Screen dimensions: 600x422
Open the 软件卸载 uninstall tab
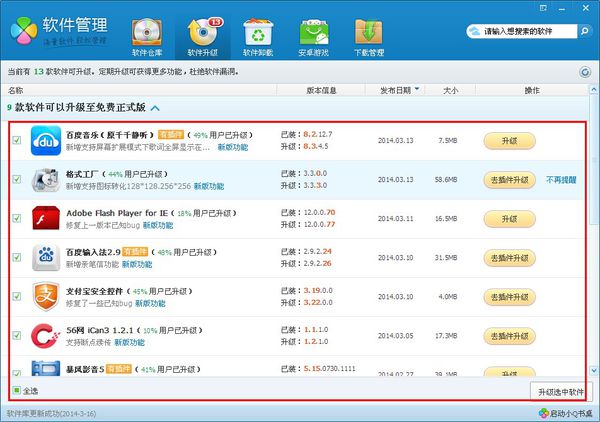(x=258, y=38)
